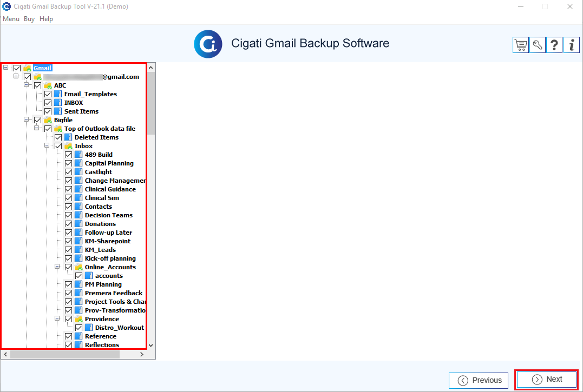Image resolution: width=583 pixels, height=392 pixels.
Task: Select the Kick-off planning tree item
Action: coord(110,258)
